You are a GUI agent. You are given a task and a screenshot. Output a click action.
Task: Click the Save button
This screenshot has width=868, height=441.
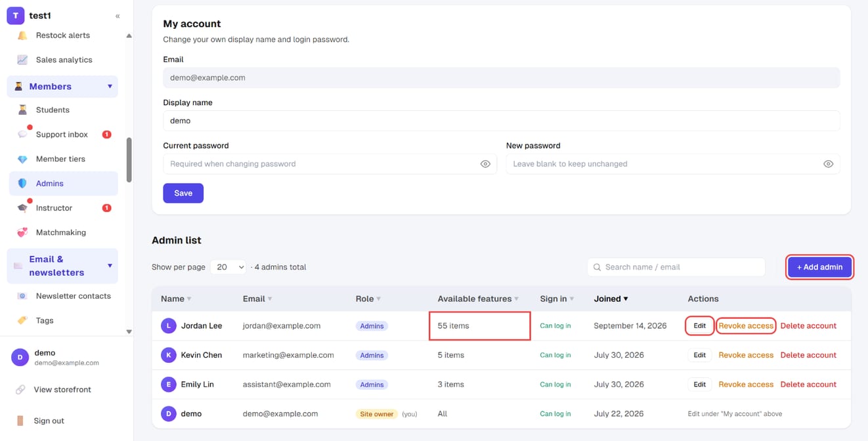[183, 193]
